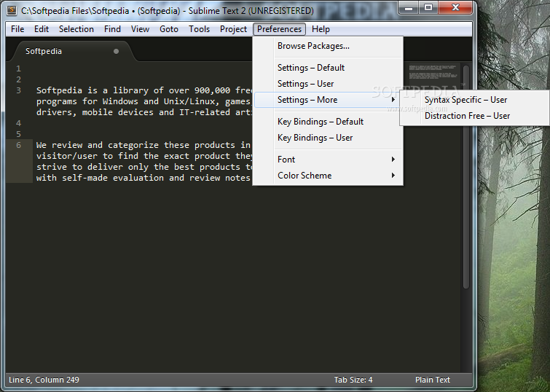Choose Syntax Specific – User
550x392 pixels.
click(474, 100)
